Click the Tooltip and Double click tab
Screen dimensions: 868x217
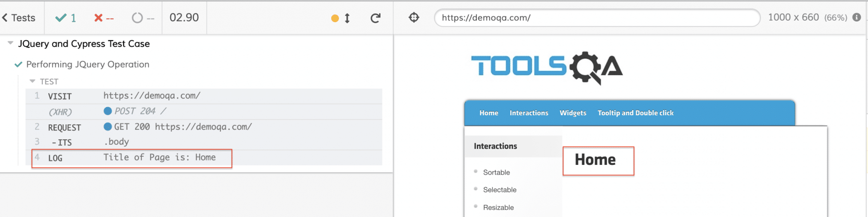pyautogui.click(x=635, y=113)
